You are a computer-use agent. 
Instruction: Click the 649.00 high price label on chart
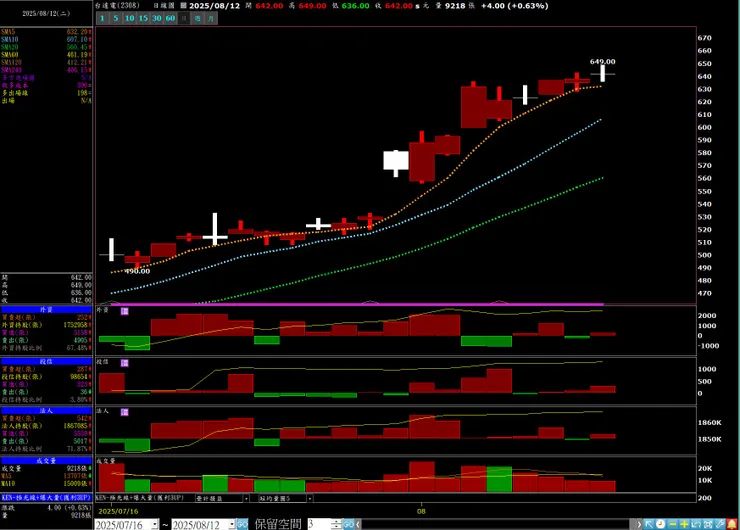click(x=602, y=62)
